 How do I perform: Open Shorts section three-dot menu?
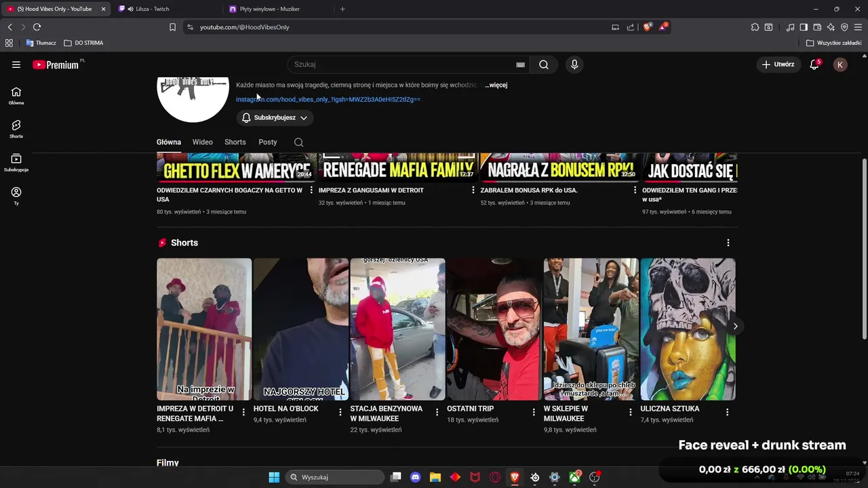coord(728,243)
